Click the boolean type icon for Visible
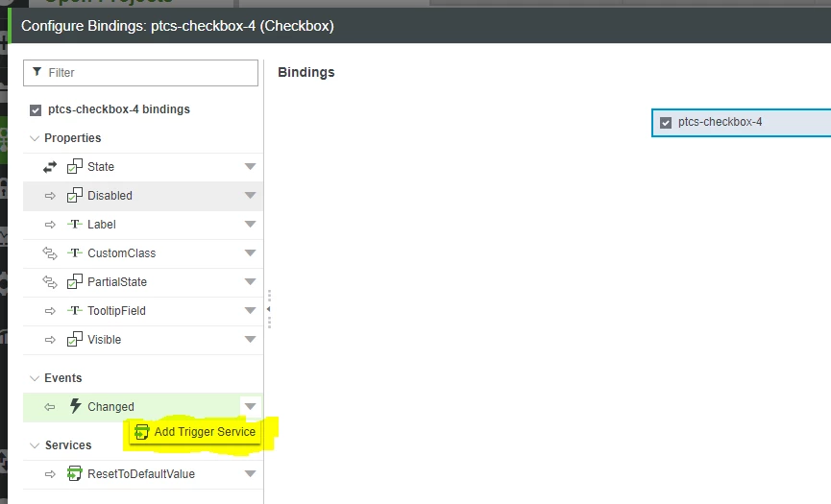This screenshot has width=831, height=504. click(x=75, y=339)
